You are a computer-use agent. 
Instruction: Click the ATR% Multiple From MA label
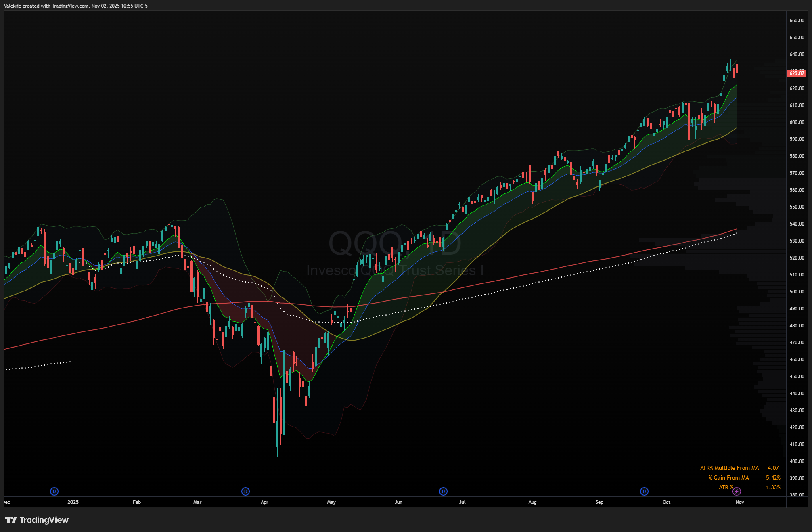[x=729, y=468]
